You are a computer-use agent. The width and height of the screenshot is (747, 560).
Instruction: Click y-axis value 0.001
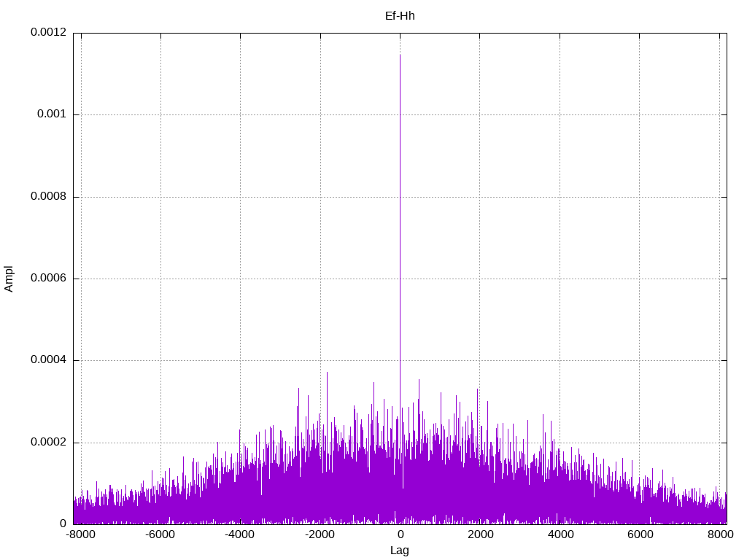[52, 114]
